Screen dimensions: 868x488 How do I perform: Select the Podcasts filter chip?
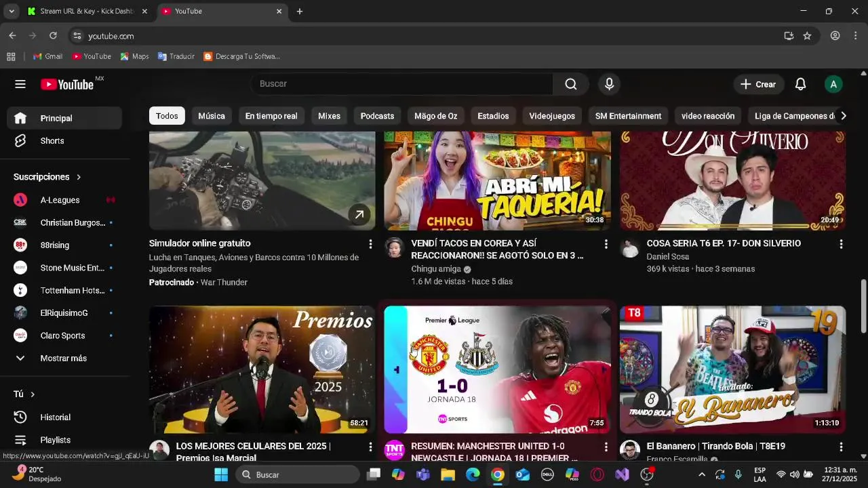(377, 116)
